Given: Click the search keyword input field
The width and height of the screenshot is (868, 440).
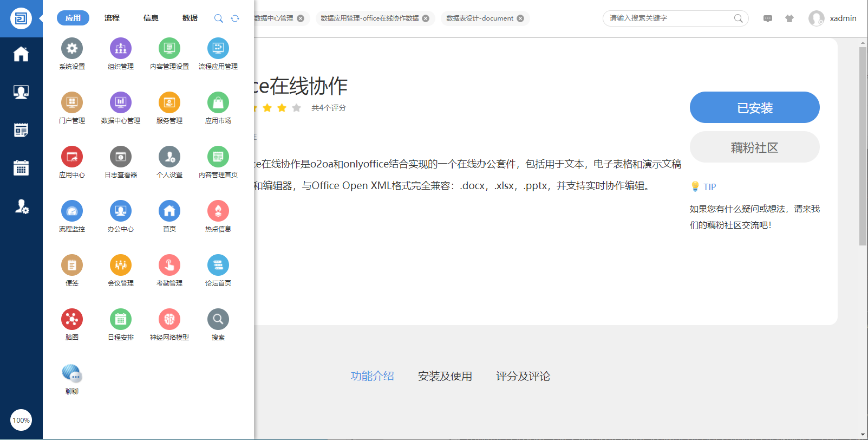Looking at the screenshot, I should 669,18.
